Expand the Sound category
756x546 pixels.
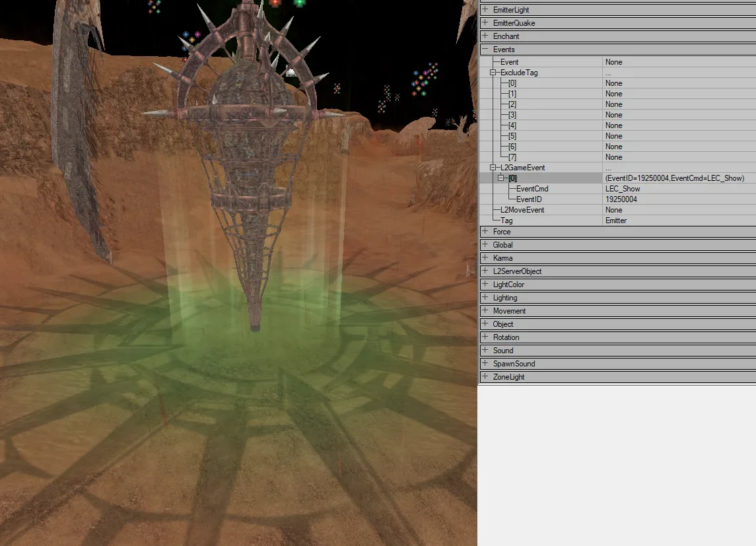point(485,351)
